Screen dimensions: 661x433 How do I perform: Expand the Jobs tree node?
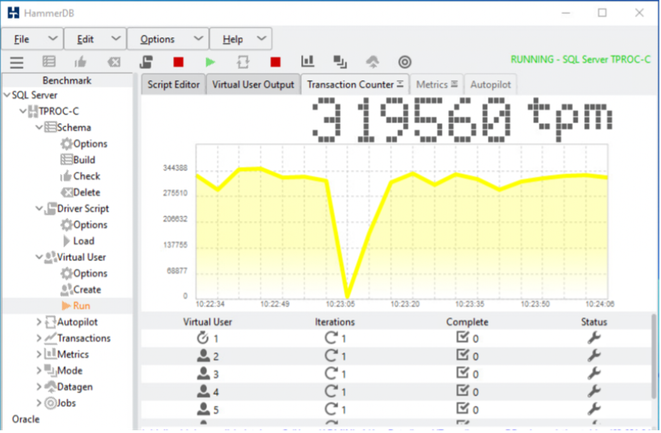click(39, 403)
